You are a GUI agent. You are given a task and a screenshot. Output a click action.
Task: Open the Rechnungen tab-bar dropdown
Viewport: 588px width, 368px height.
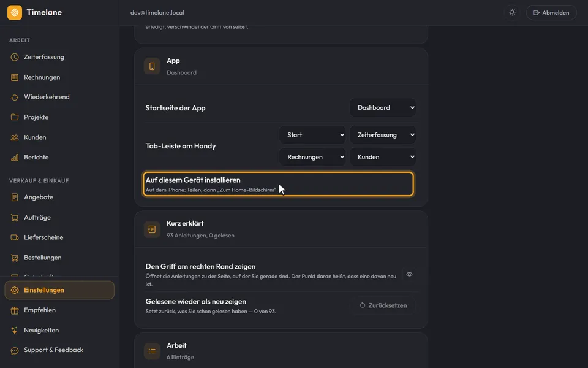[312, 157]
